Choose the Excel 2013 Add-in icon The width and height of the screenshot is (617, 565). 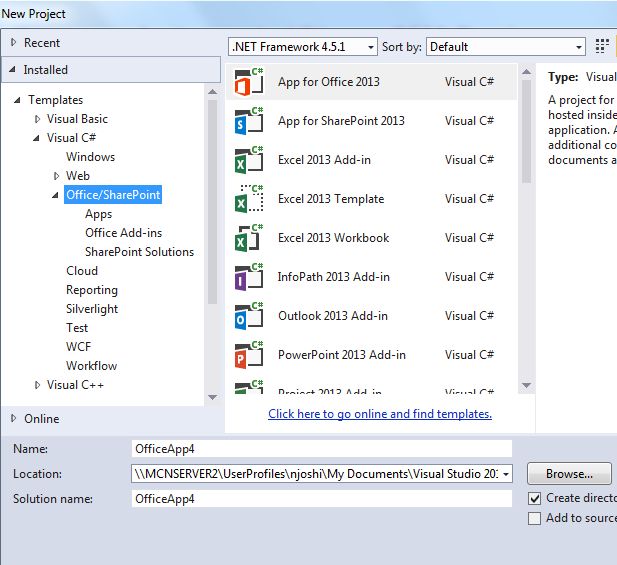coord(248,160)
